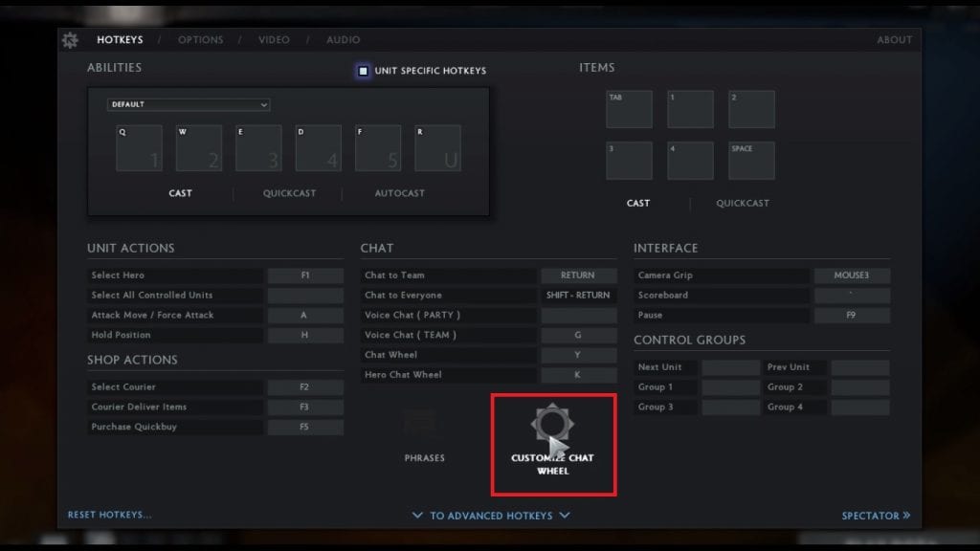
Task: Select the Hotkeys tab
Action: click(120, 40)
